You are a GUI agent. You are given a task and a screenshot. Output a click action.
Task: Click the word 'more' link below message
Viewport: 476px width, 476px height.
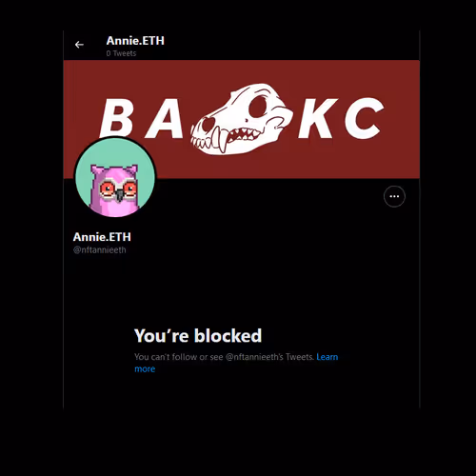click(145, 369)
